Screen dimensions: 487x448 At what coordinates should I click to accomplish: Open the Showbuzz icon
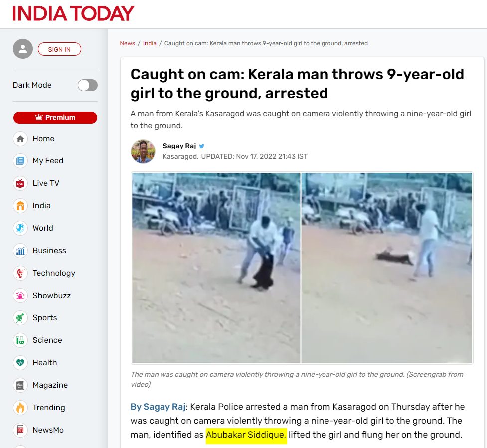pos(20,295)
